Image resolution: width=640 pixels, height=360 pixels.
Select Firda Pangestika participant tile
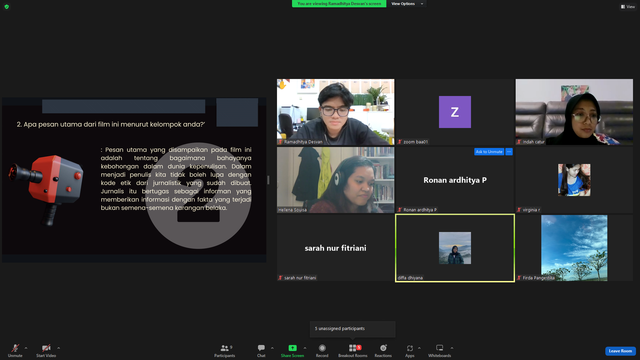[574, 248]
